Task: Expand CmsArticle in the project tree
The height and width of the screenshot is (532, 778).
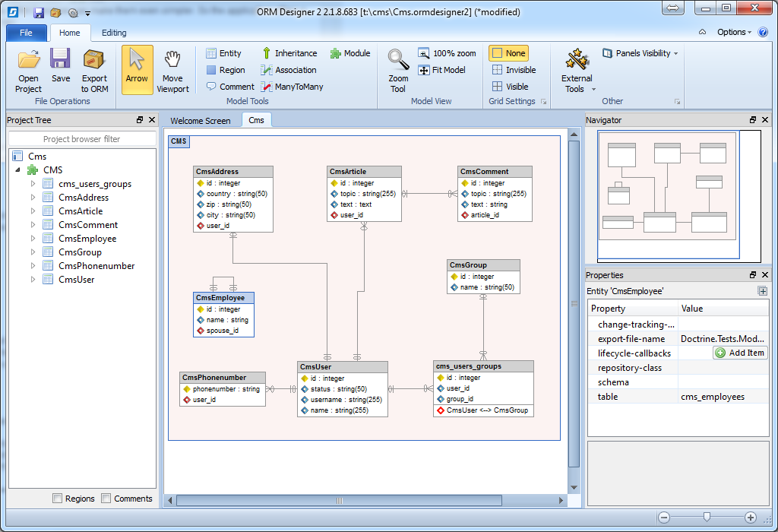Action: 33,211
